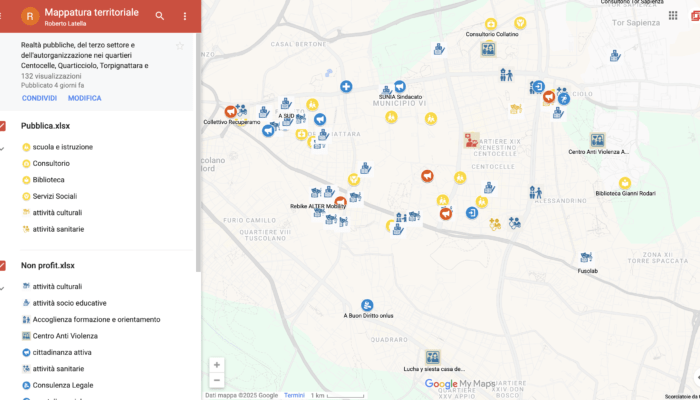
Task: Open search in the map header
Action: pos(159,16)
